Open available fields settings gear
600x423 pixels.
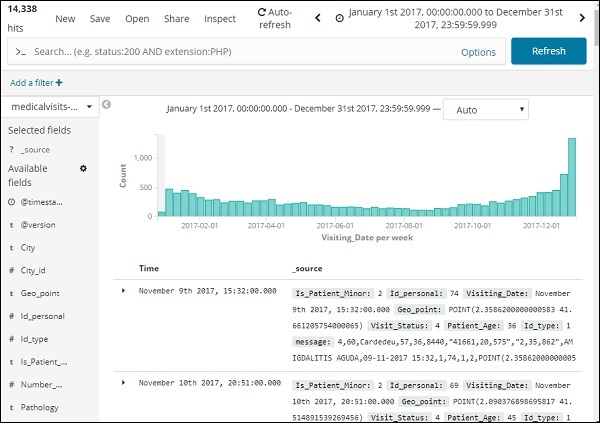[x=83, y=169]
